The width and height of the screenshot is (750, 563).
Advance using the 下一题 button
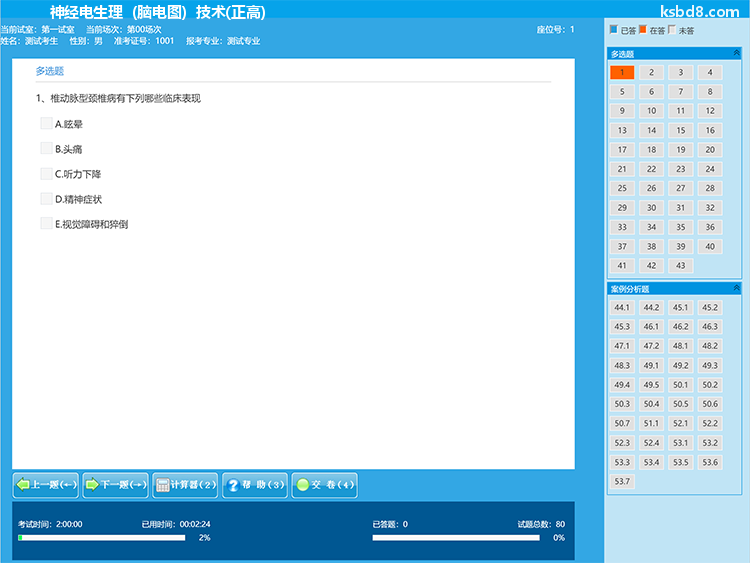tap(115, 485)
